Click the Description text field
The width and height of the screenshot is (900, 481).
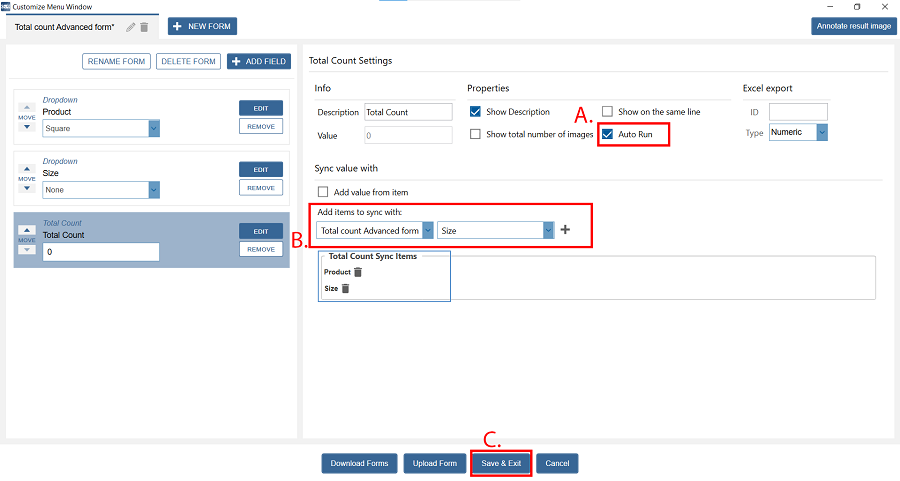click(x=407, y=112)
